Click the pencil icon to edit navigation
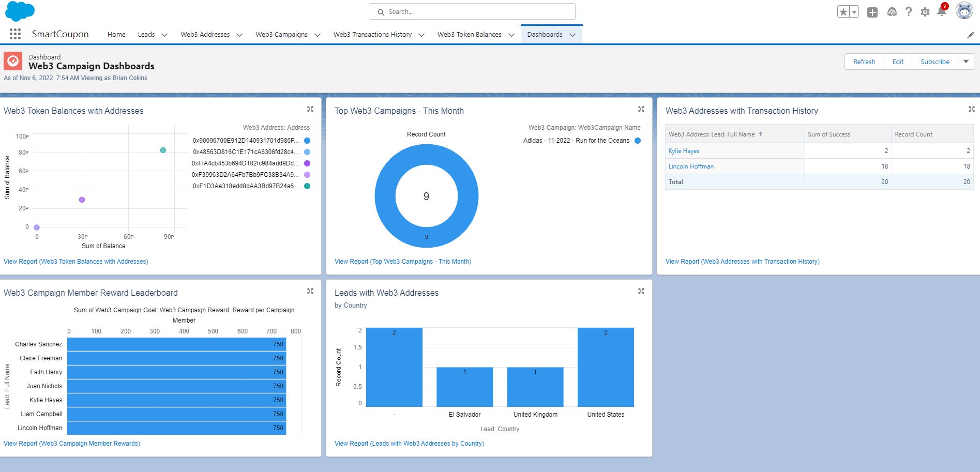The height and width of the screenshot is (472, 980). [x=970, y=35]
